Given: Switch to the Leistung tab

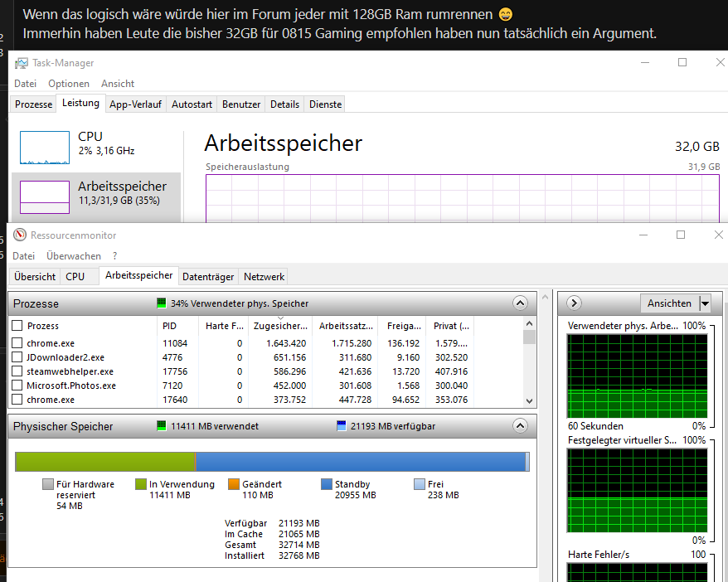Looking at the screenshot, I should (80, 103).
